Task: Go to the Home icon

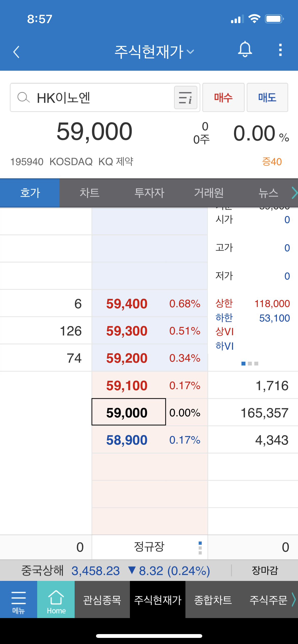Action: tap(56, 599)
